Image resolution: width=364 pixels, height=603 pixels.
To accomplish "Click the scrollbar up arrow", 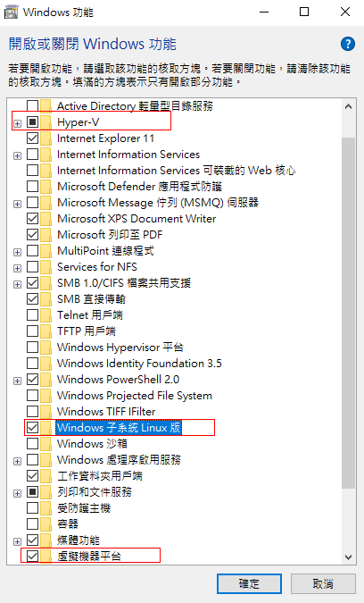I will click(x=348, y=106).
